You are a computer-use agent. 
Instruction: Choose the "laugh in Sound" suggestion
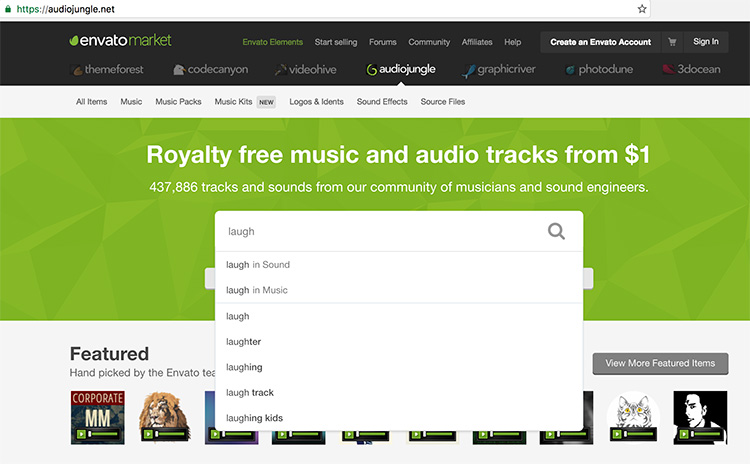click(x=258, y=265)
